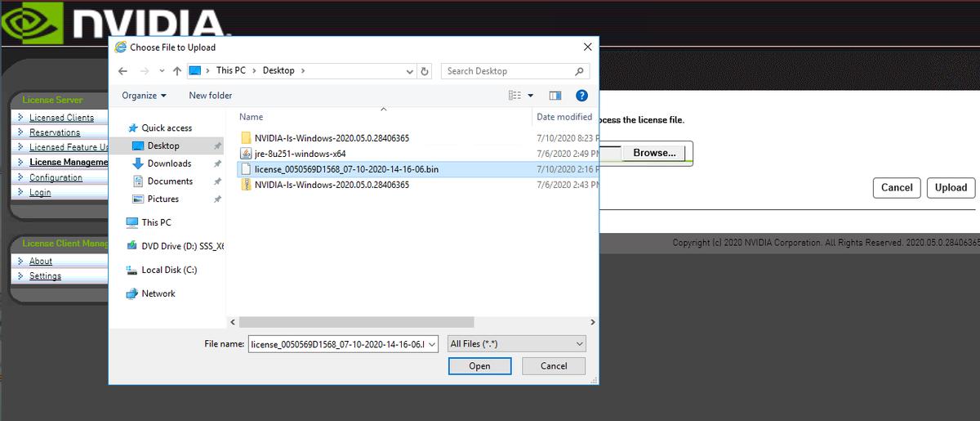Click the search magnifier icon

click(580, 71)
